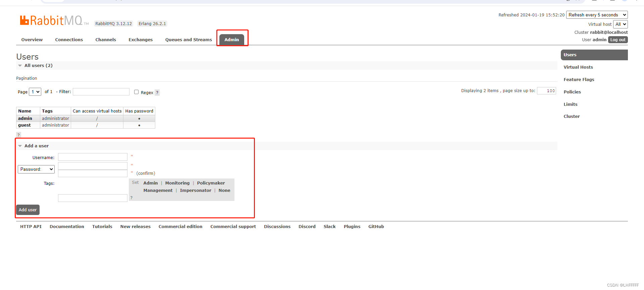This screenshot has height=290, width=644.
Task: Open the Plugins footer link
Action: coord(352,226)
